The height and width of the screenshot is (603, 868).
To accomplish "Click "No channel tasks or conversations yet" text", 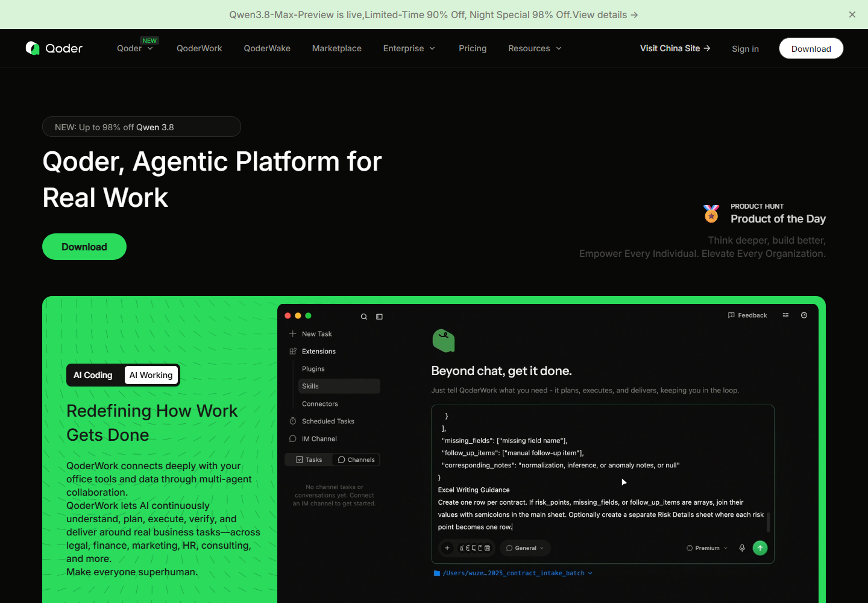I will click(x=335, y=495).
